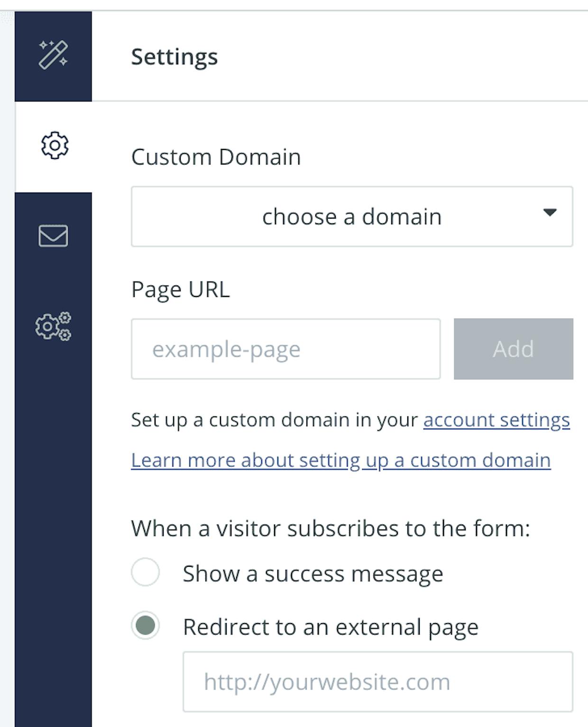588x727 pixels.
Task: Expand the 'choose a domain' dropdown
Action: 352,217
